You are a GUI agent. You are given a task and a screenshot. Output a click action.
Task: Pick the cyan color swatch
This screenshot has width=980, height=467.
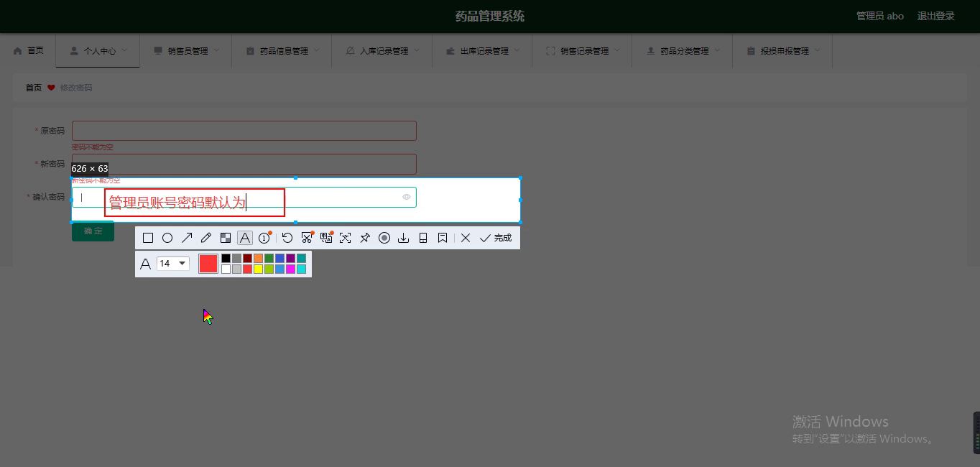302,269
